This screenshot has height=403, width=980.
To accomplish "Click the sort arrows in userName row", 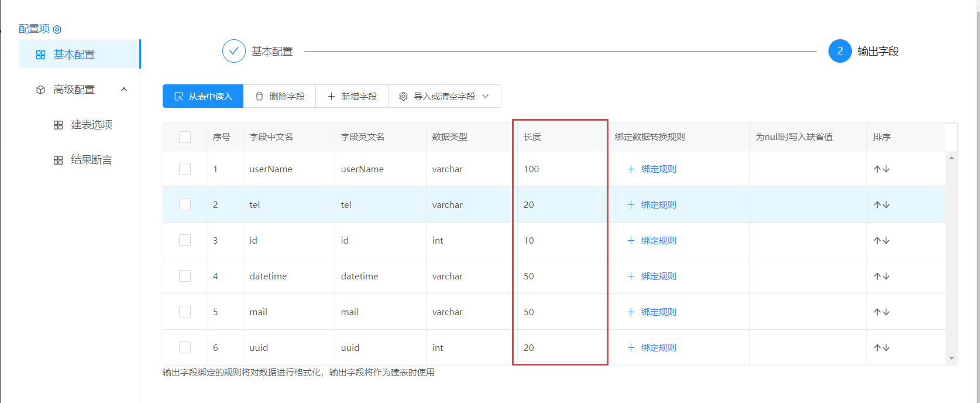I will (x=881, y=169).
